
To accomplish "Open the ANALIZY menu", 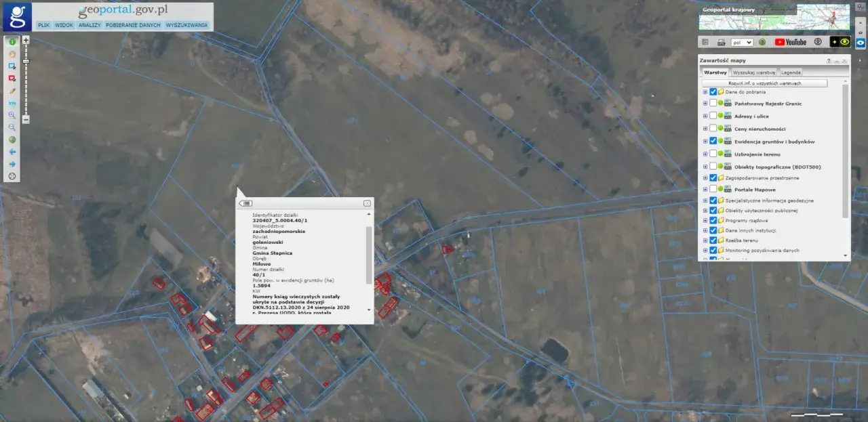I will (x=89, y=24).
